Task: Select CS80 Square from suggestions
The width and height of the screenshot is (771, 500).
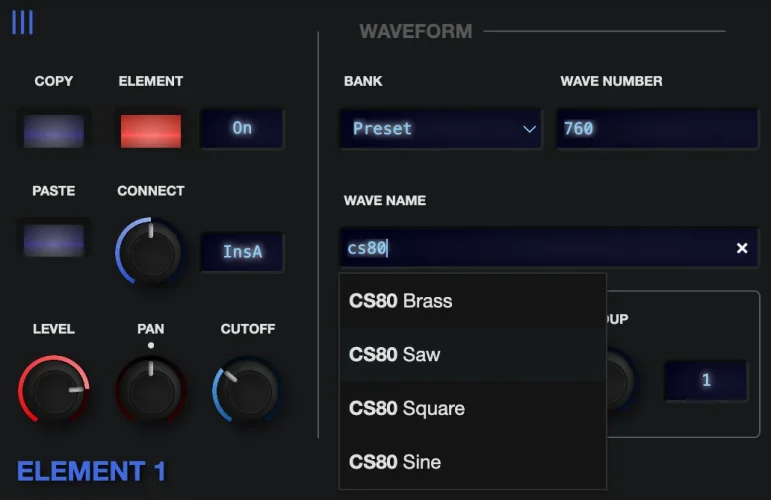Action: (x=473, y=408)
